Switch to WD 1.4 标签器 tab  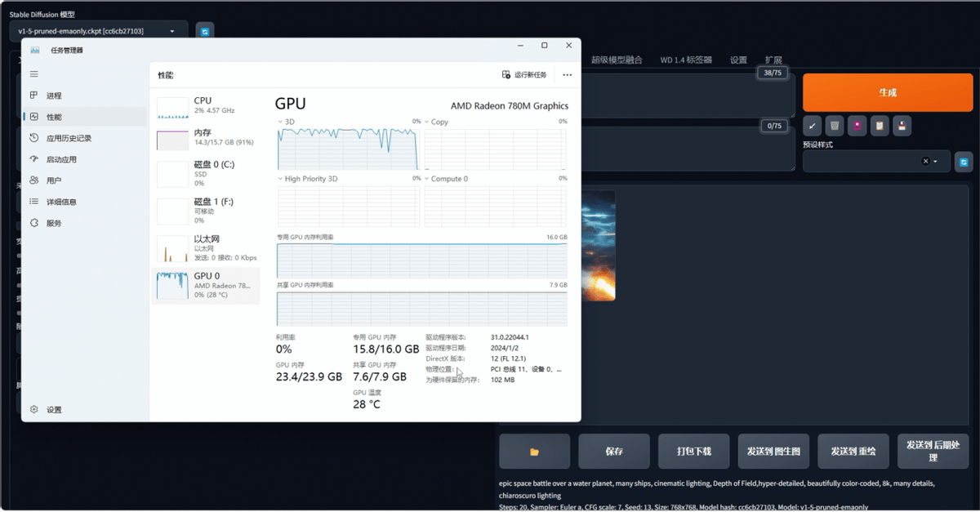point(686,60)
